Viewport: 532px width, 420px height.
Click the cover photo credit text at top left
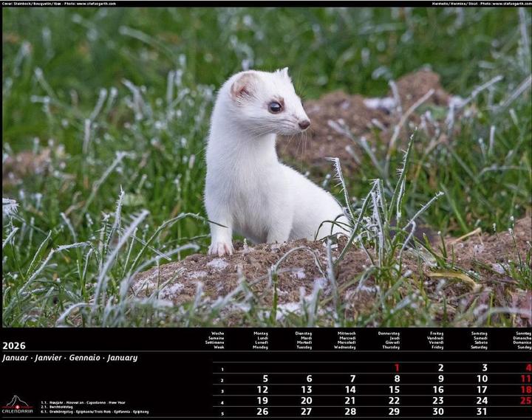tap(58, 4)
